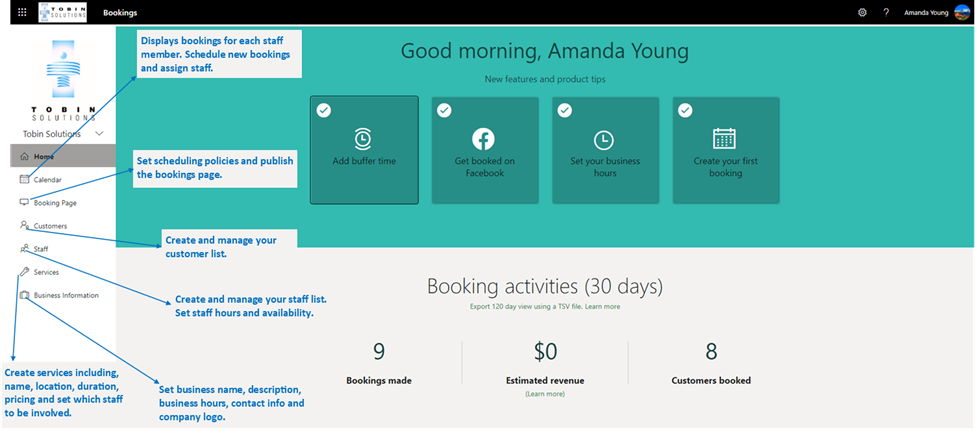This screenshot has width=975, height=430.
Task: Click the Good morning, Amanda Young greeting
Action: [x=545, y=51]
